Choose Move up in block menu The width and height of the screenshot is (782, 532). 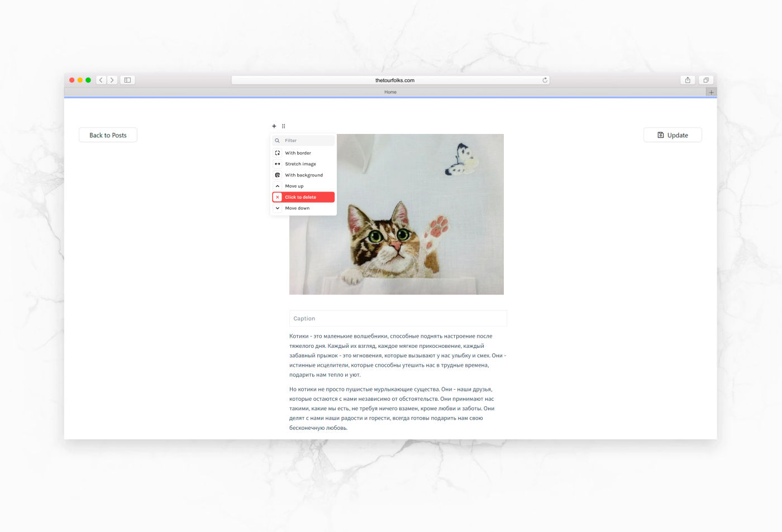click(303, 186)
